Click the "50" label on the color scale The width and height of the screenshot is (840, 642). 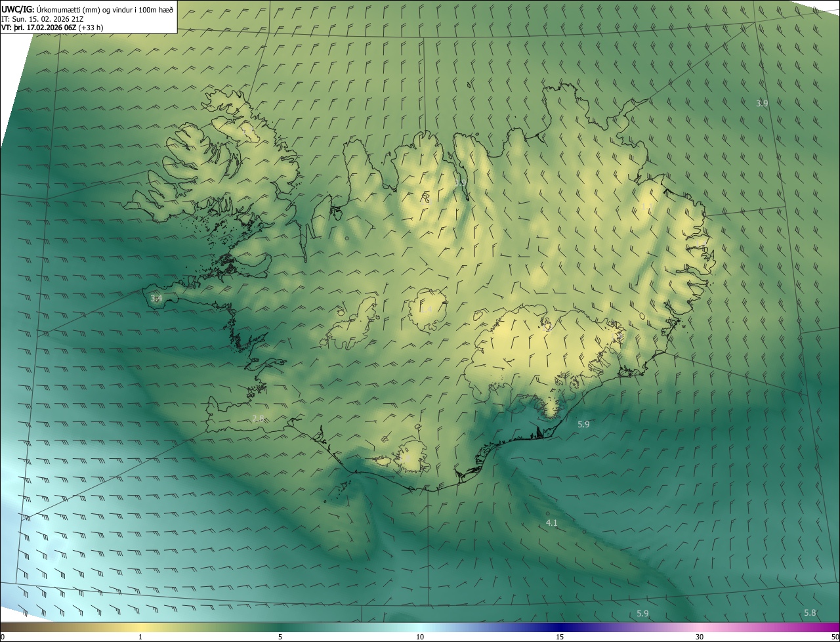coord(835,637)
